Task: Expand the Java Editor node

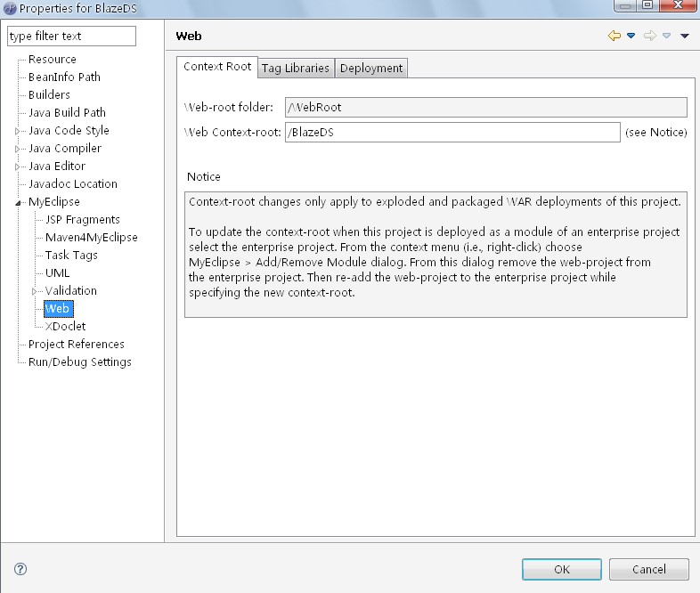Action: (x=18, y=167)
